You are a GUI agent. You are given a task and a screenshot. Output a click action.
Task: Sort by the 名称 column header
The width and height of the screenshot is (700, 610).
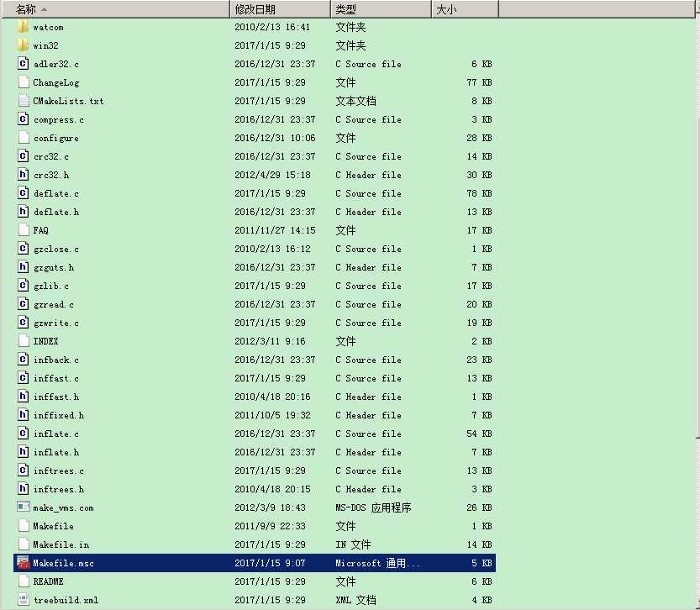(116, 9)
